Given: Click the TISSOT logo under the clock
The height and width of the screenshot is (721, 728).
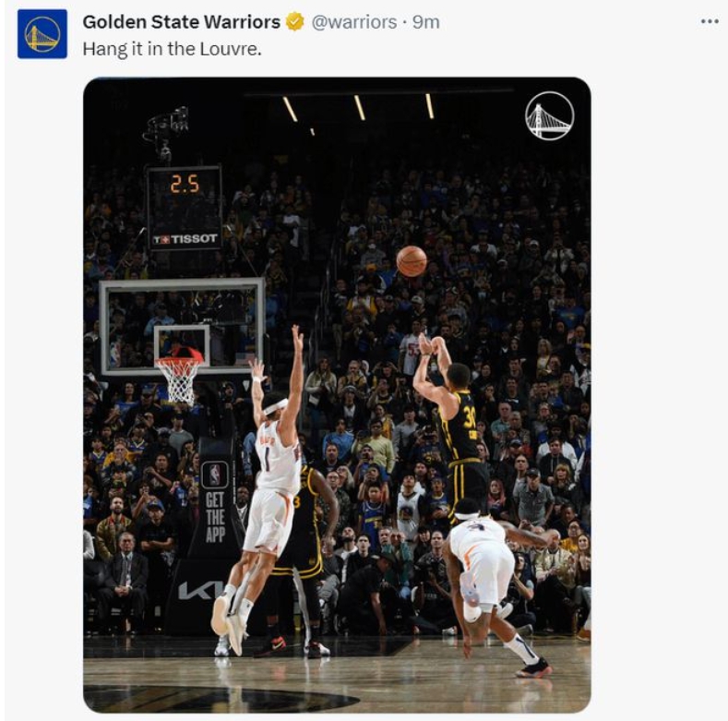Looking at the screenshot, I should (185, 239).
